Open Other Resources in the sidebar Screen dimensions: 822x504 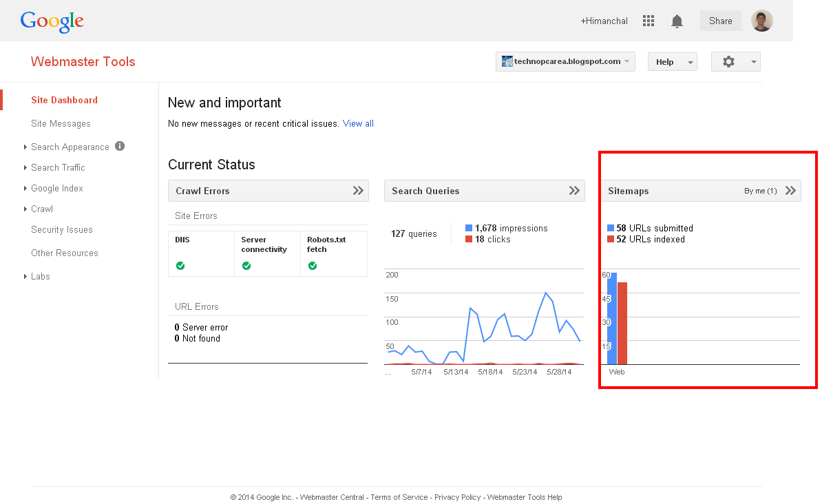tap(65, 253)
